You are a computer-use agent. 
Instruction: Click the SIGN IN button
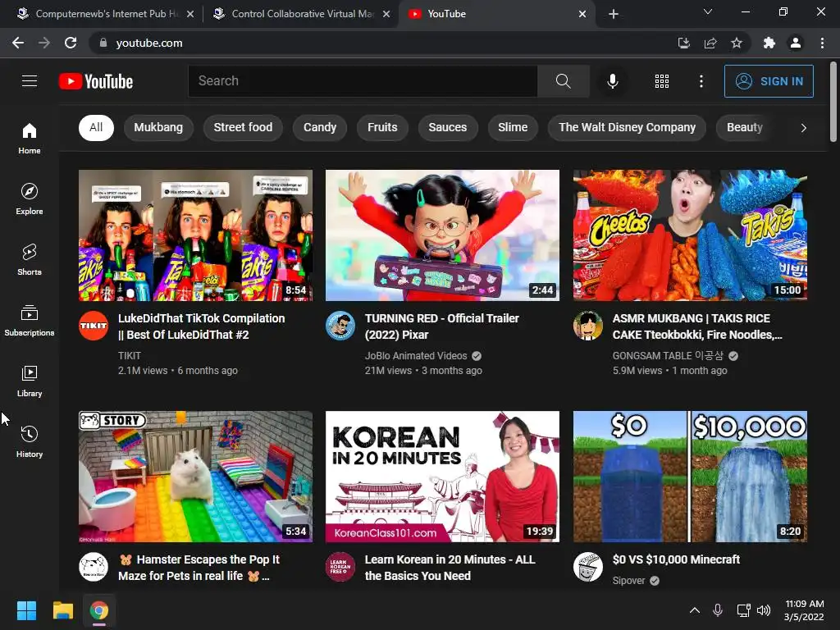769,81
